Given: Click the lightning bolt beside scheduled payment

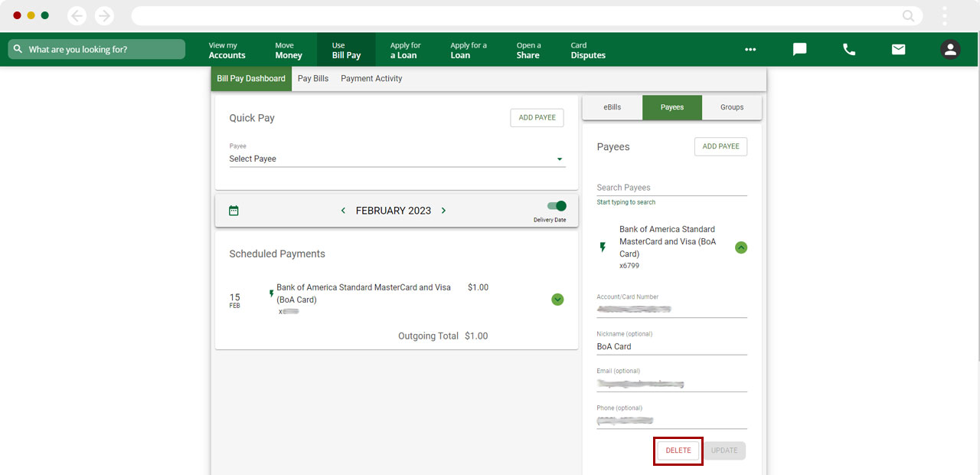Looking at the screenshot, I should [x=271, y=293].
